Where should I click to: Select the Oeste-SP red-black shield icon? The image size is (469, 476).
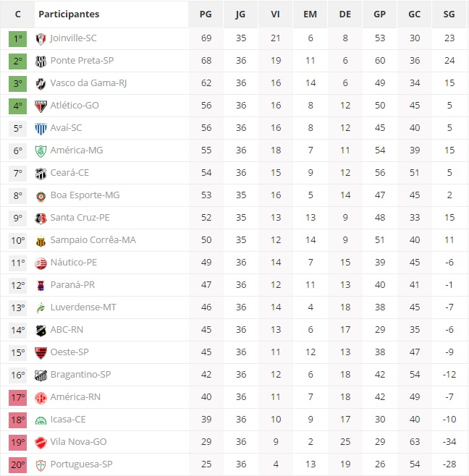(x=41, y=353)
